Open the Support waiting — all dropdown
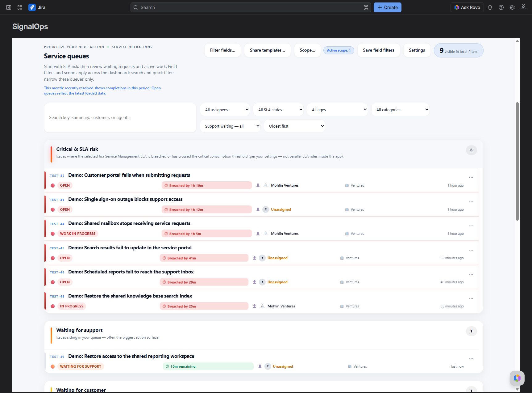 (x=230, y=126)
